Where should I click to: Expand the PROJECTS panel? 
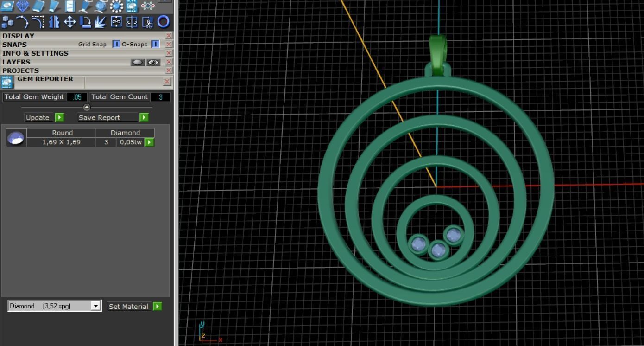(83, 70)
